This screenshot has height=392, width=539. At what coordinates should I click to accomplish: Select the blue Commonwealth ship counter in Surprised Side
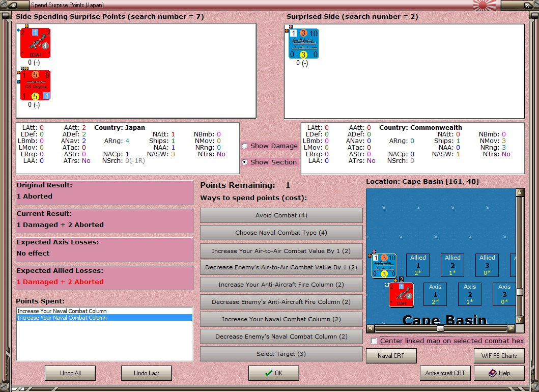pos(303,44)
